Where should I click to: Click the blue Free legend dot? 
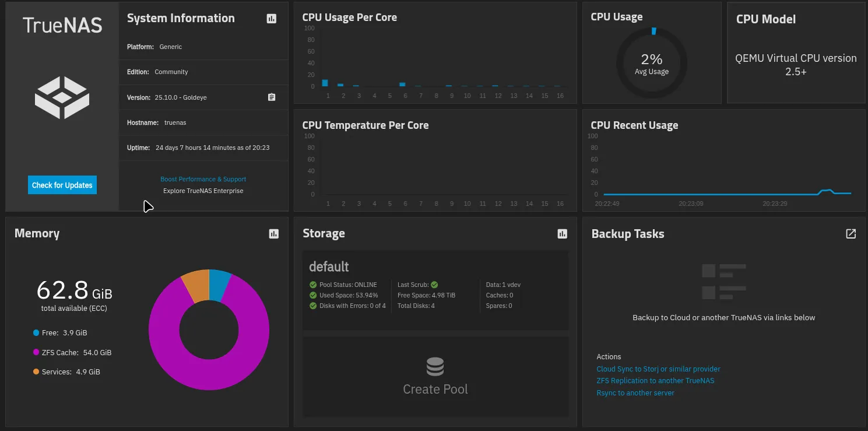pos(36,333)
